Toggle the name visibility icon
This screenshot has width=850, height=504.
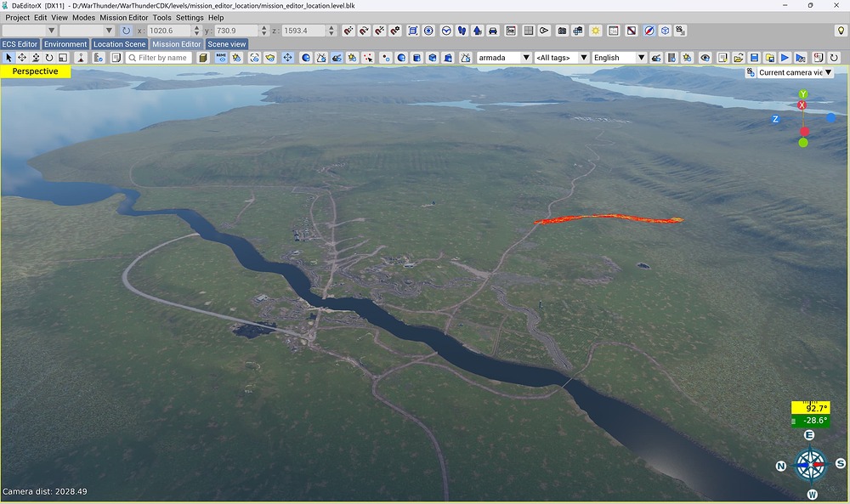pos(221,58)
